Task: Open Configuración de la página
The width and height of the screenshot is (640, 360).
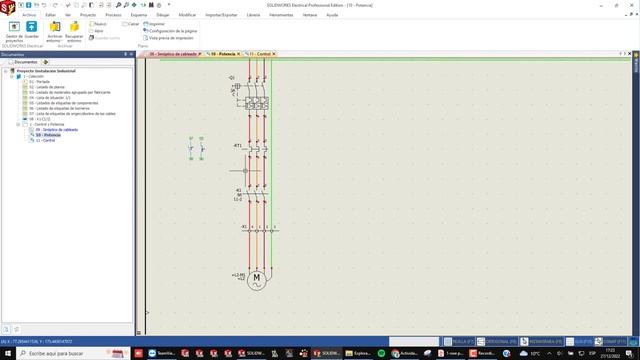Action: pyautogui.click(x=170, y=31)
